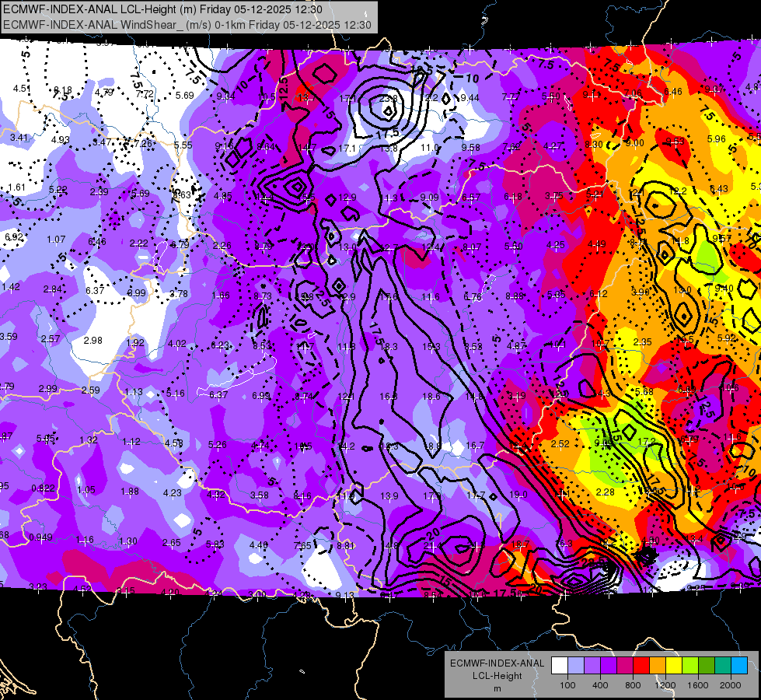
Task: Click the grid value 9.44
Action: coord(470,98)
